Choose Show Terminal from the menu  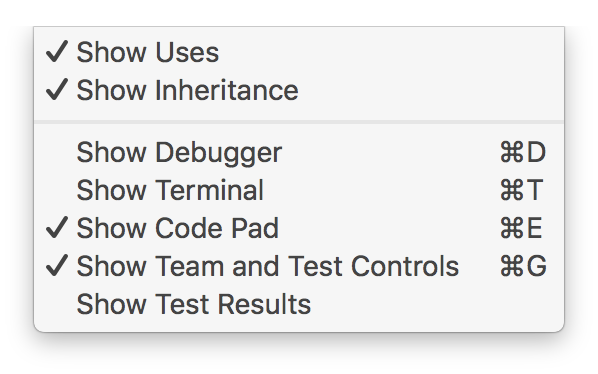point(299,190)
